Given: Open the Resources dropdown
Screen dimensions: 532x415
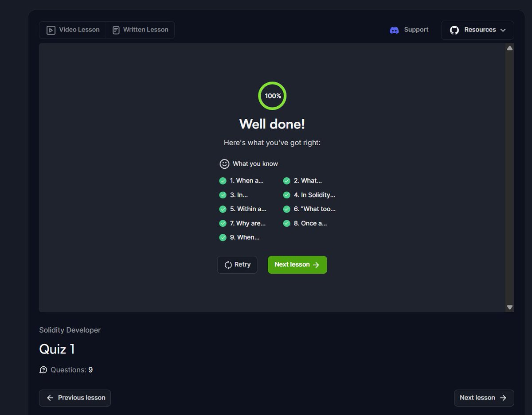Looking at the screenshot, I should tap(477, 30).
